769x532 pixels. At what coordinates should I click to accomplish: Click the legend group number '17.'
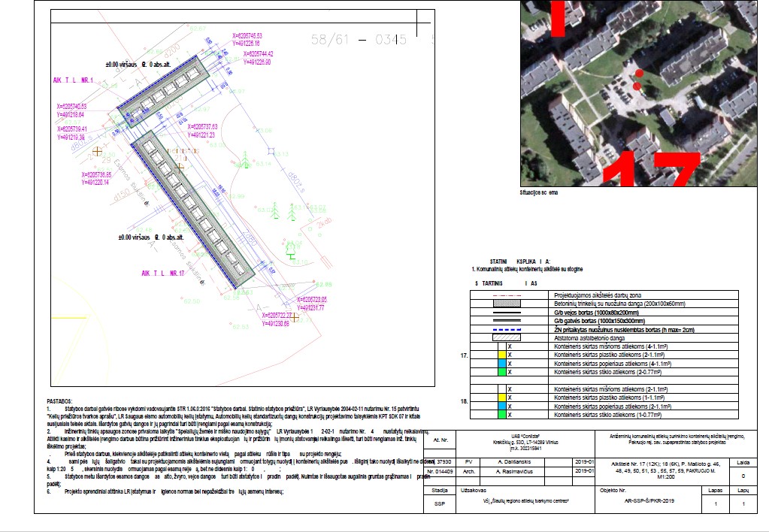[x=464, y=355]
